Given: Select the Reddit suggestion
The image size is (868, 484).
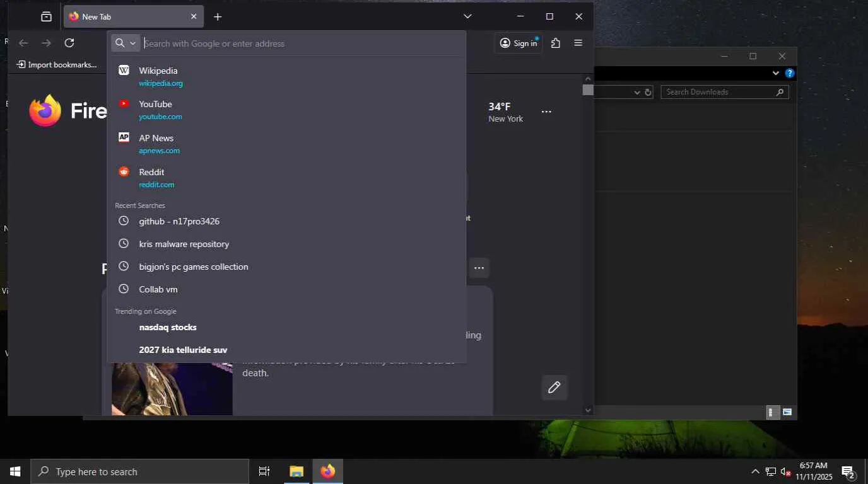Looking at the screenshot, I should click(286, 178).
